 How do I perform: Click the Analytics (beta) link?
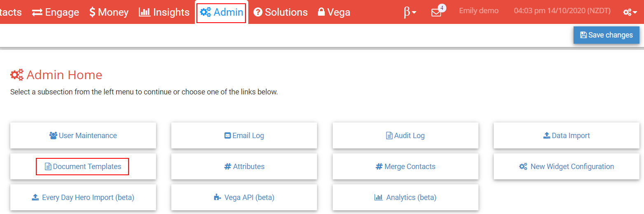[x=406, y=198]
